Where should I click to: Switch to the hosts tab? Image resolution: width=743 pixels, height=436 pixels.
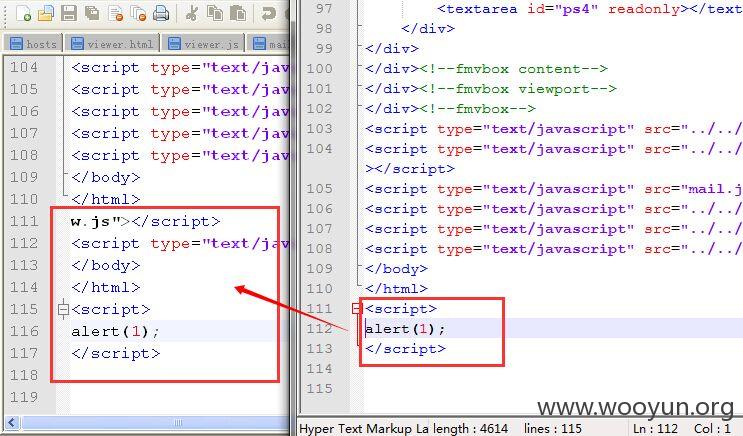coord(33,44)
